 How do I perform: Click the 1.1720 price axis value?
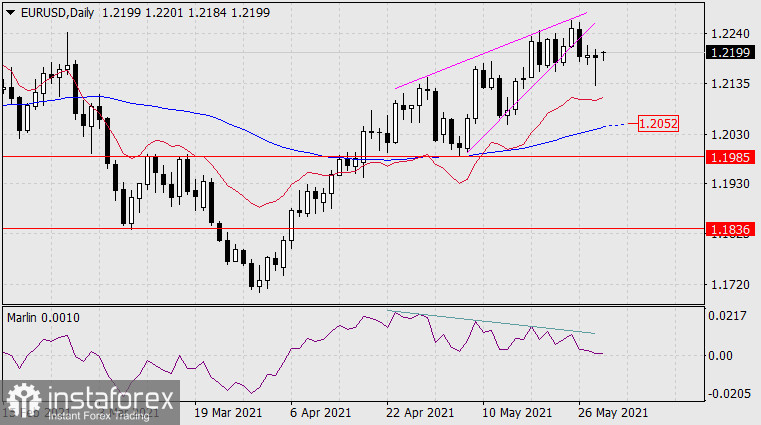coord(728,285)
